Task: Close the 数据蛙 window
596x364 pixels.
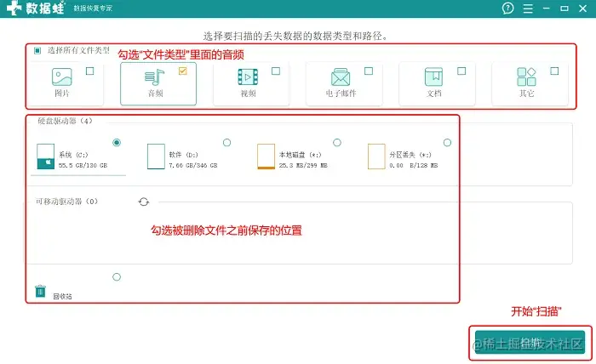Action: (582, 9)
